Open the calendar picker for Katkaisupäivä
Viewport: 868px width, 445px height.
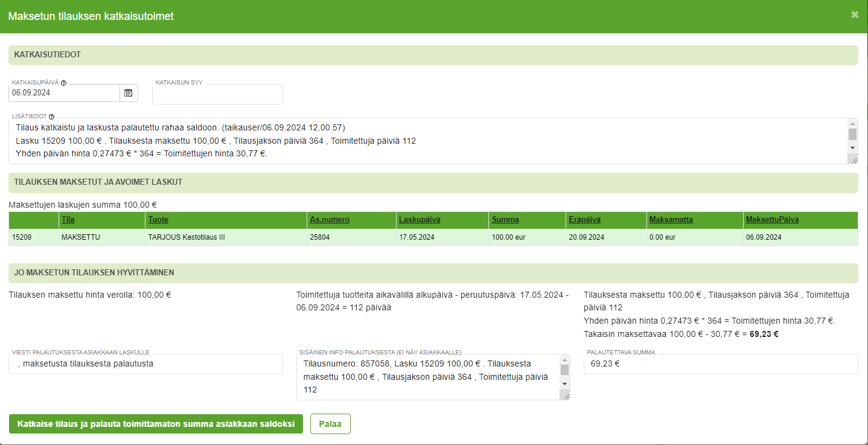129,93
